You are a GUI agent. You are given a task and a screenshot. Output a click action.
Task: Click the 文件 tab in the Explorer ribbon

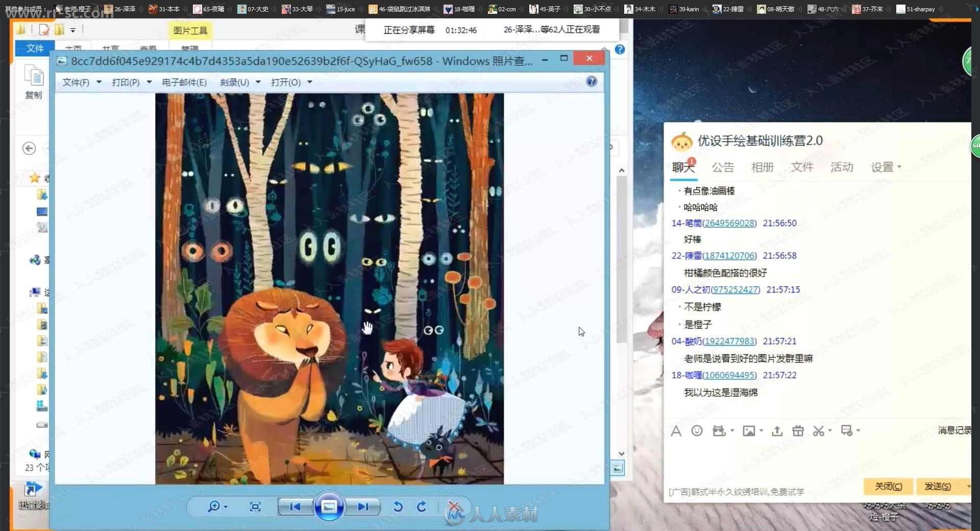point(35,48)
